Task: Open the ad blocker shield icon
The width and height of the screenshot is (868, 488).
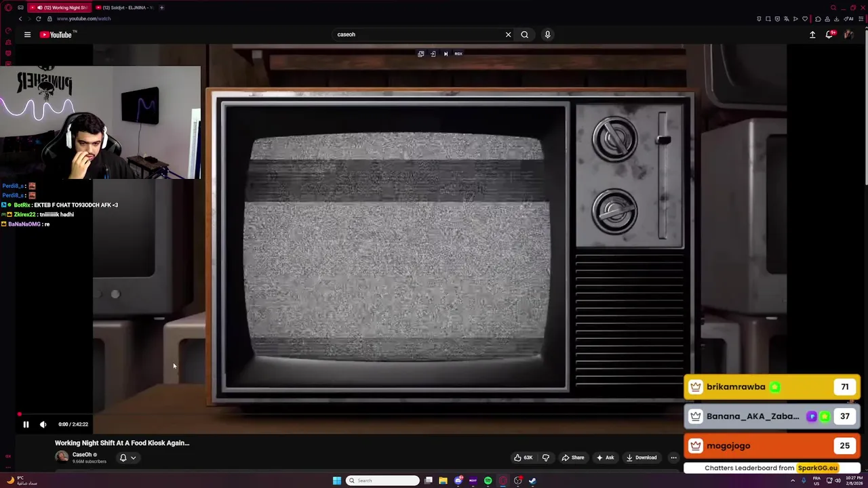Action: (777, 19)
